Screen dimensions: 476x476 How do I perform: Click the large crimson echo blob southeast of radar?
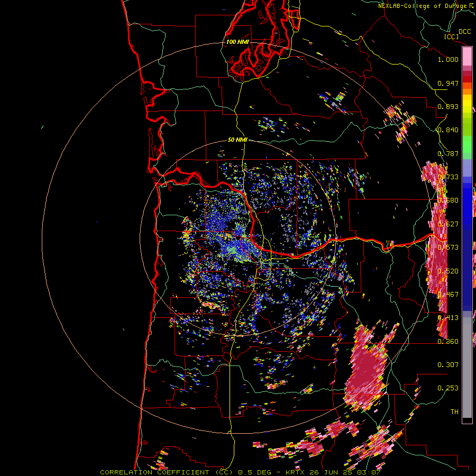[367, 369]
